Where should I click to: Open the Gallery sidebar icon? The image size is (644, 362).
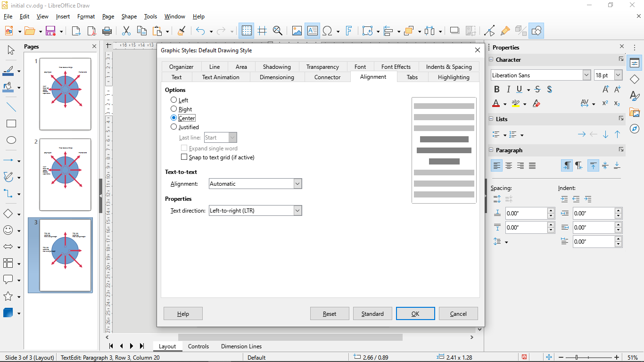[x=635, y=112]
